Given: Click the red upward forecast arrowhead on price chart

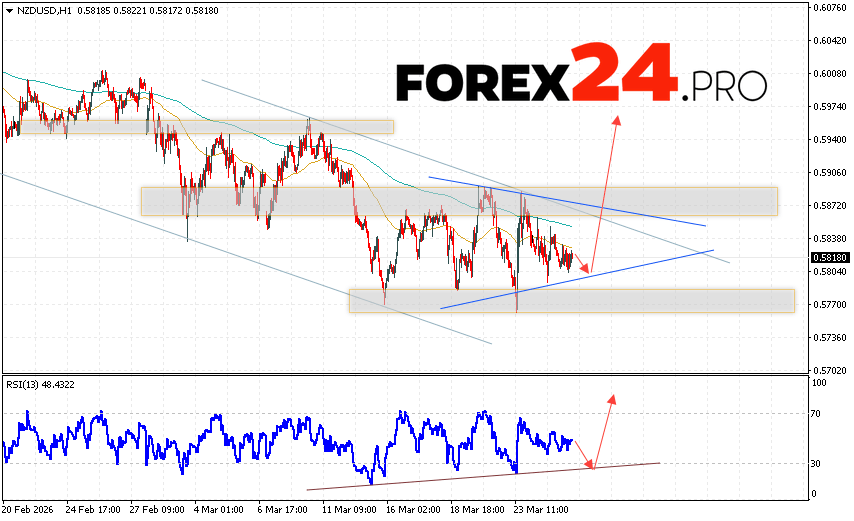Looking at the screenshot, I should tap(617, 120).
